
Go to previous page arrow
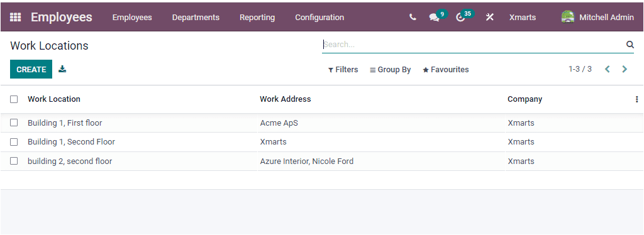click(x=608, y=69)
